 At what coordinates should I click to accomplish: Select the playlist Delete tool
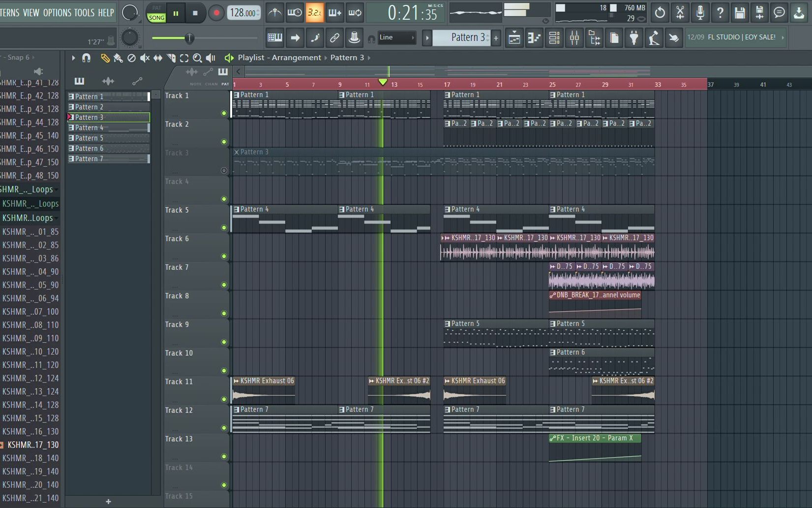pos(131,58)
